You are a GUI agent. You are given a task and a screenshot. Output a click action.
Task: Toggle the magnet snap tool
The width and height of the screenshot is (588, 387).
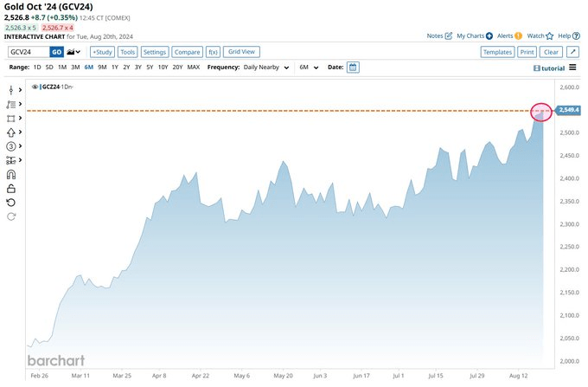11,174
